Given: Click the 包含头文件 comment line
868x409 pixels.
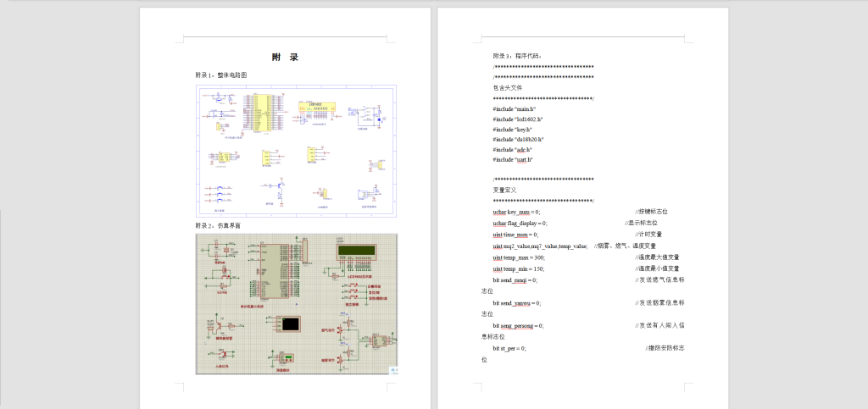Looking at the screenshot, I should click(x=507, y=87).
